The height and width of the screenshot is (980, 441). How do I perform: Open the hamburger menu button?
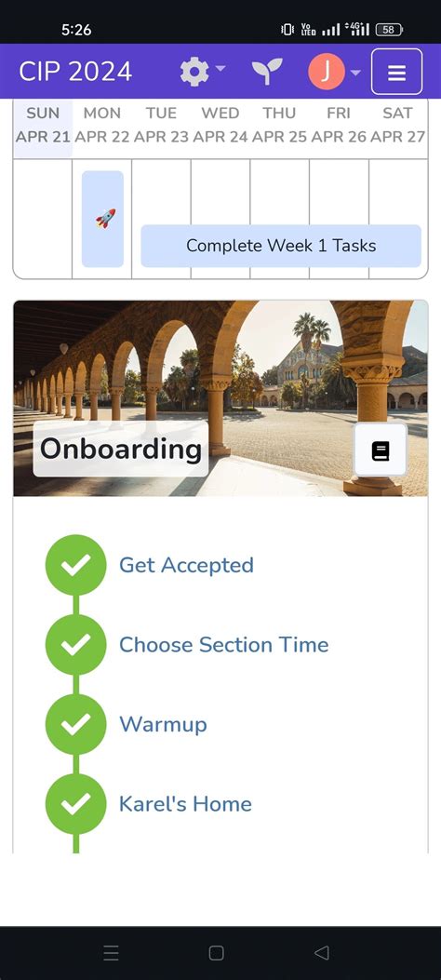coord(396,72)
